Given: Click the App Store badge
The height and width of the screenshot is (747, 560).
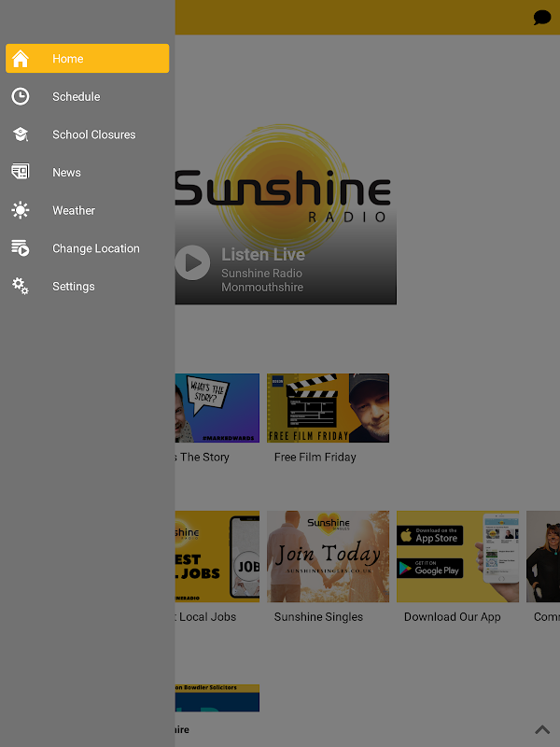Looking at the screenshot, I should point(430,535).
